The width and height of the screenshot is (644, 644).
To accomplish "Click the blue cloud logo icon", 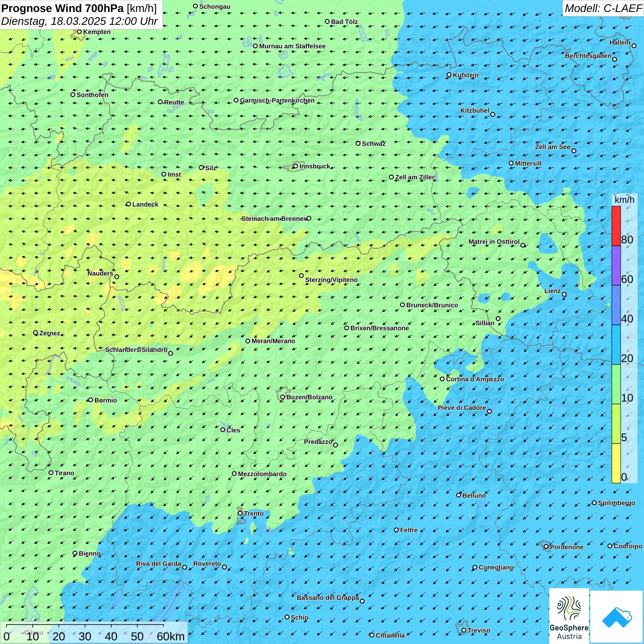I will 617,616.
